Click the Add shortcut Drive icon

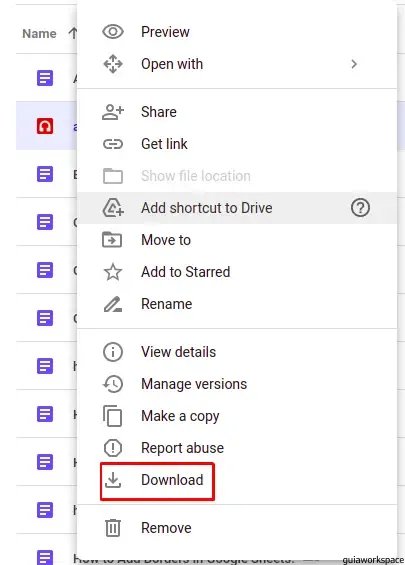pos(113,208)
